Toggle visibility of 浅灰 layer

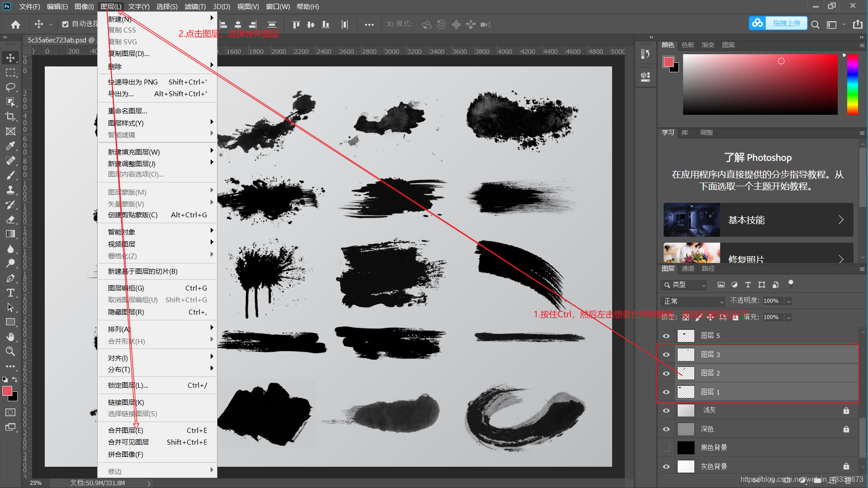click(x=666, y=410)
